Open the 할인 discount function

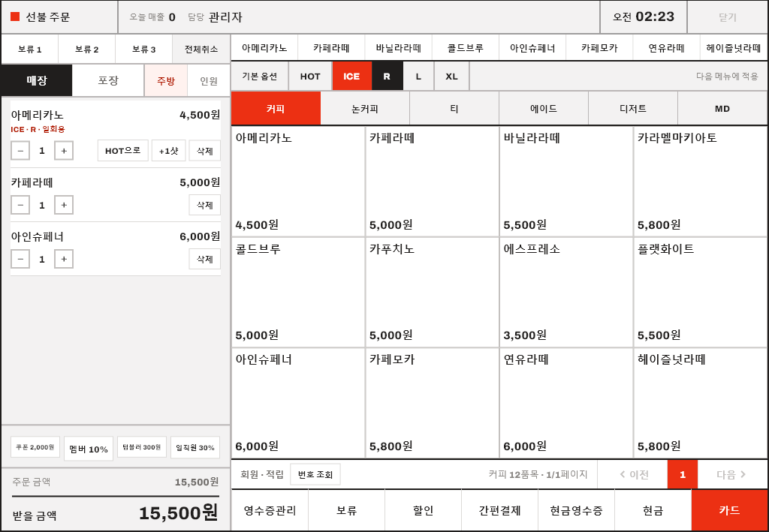424,510
